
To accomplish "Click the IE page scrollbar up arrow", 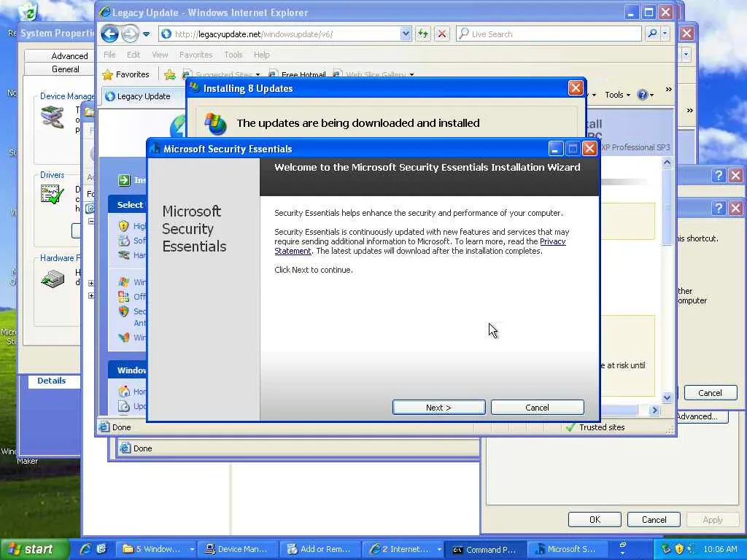I will point(667,163).
